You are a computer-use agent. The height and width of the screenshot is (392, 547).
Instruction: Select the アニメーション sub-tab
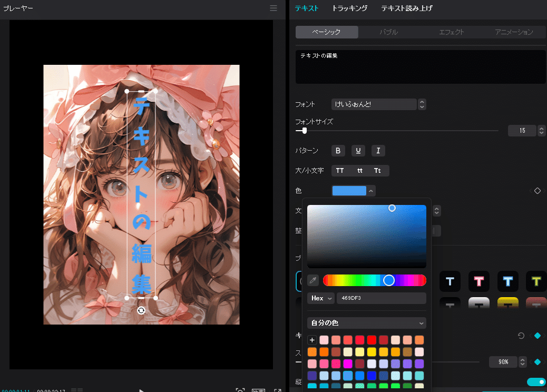pos(514,32)
